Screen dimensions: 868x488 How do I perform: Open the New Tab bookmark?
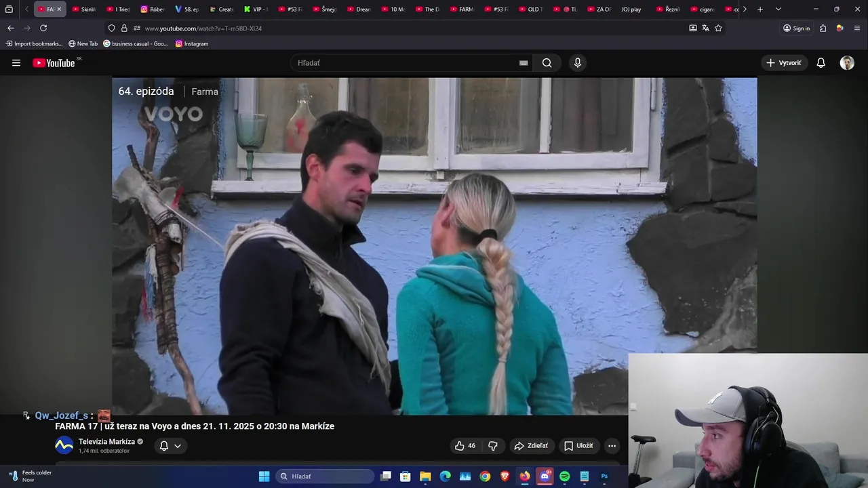click(83, 43)
